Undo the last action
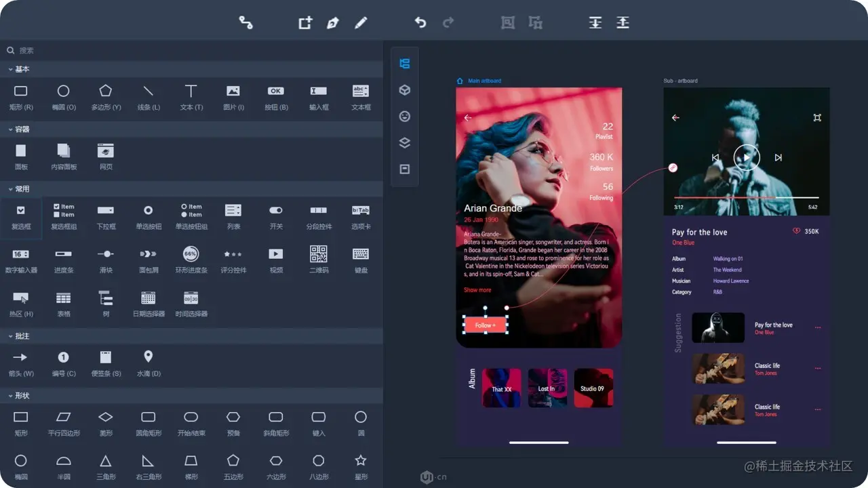The width and height of the screenshot is (868, 488). pos(420,22)
